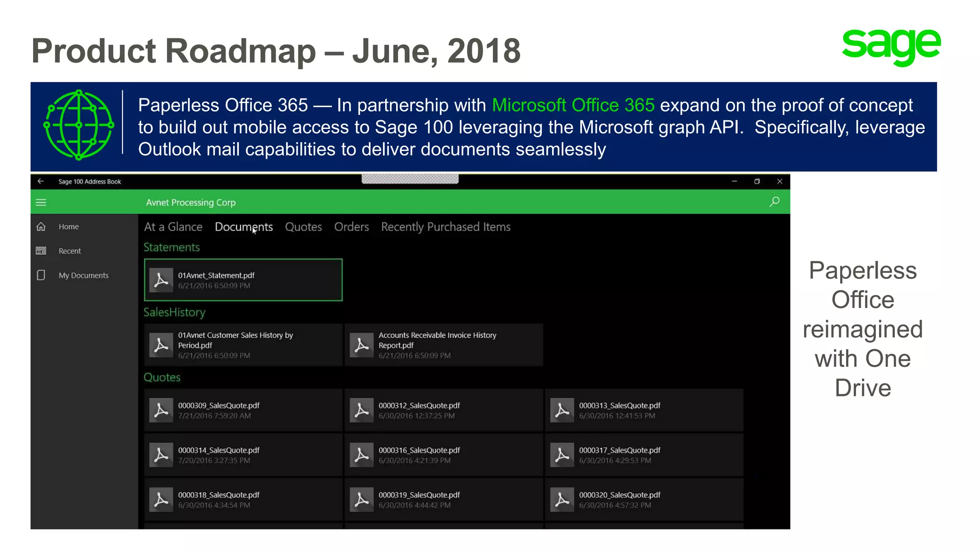Switch to the Orders tab
This screenshot has width=980, height=551.
351,227
